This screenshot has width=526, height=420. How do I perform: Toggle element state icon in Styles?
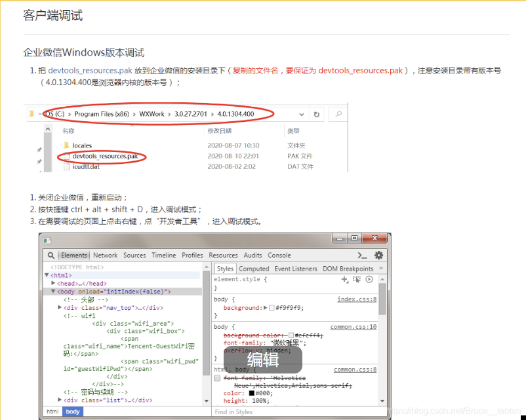[357, 279]
